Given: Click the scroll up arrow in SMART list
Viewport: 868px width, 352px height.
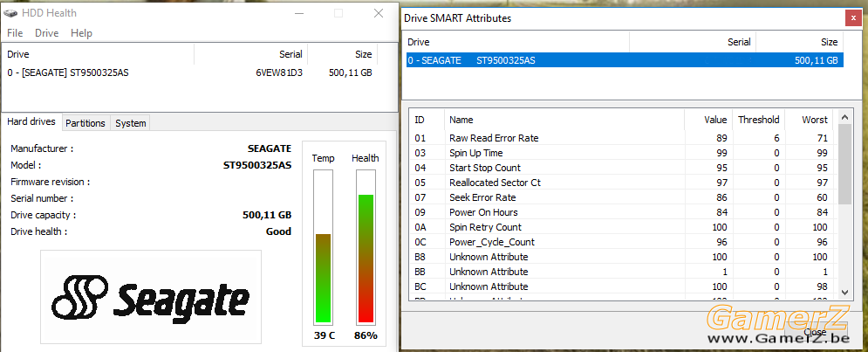Looking at the screenshot, I should (844, 117).
